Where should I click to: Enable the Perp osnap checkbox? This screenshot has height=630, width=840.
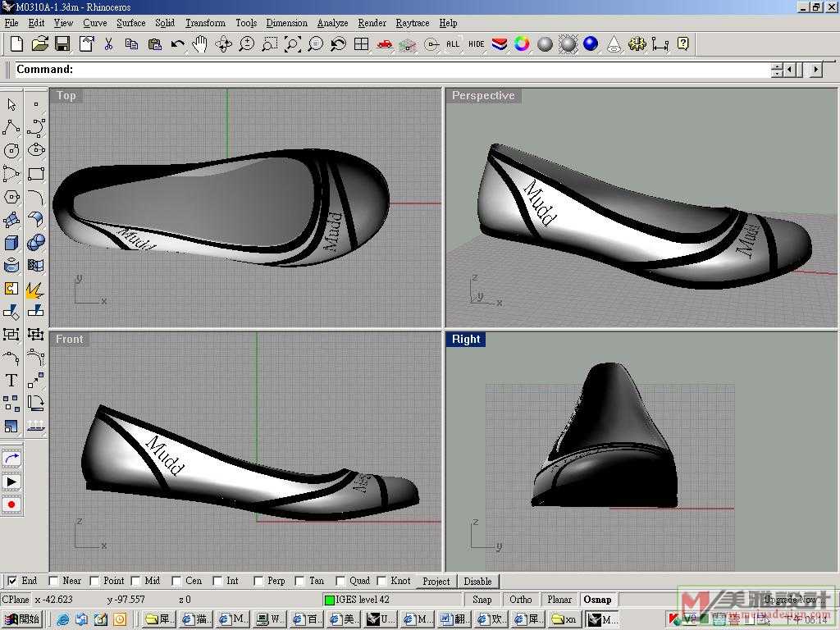tap(258, 582)
